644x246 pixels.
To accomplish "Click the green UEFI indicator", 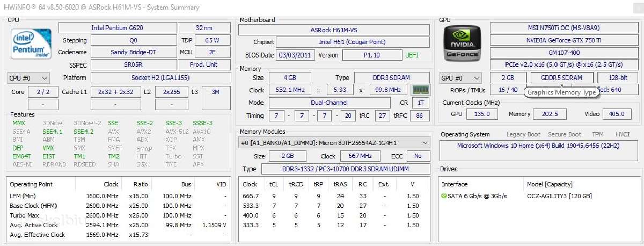I will pyautogui.click(x=412, y=55).
